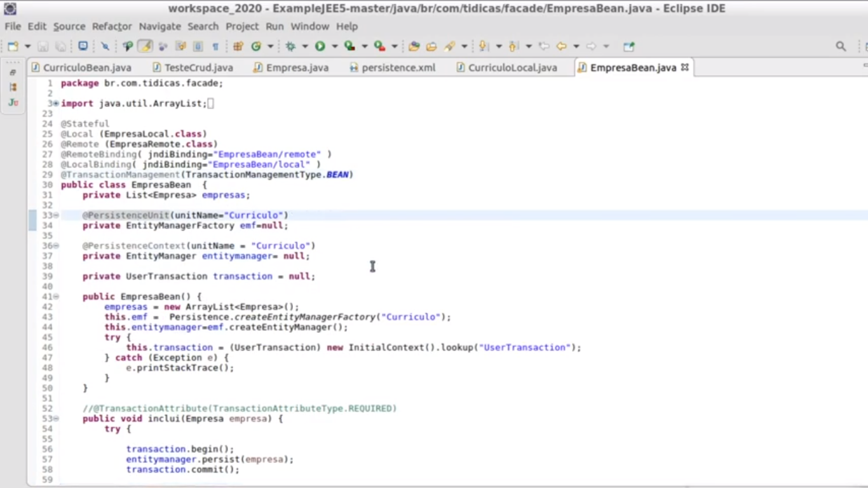Open the Search menu
The width and height of the screenshot is (868, 488).
203,26
